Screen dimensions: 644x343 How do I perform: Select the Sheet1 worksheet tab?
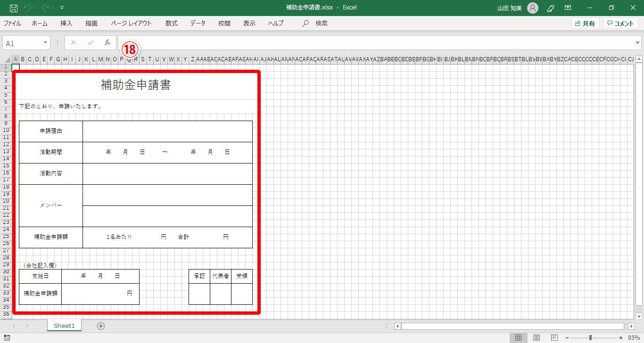click(x=64, y=326)
